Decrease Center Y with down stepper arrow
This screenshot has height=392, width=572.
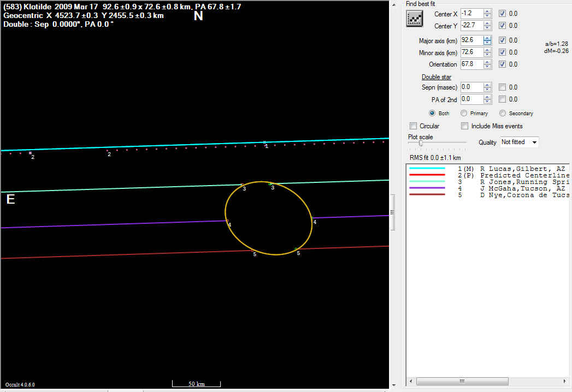point(487,28)
